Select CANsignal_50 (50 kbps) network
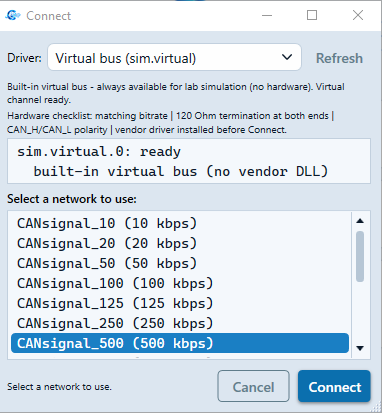The height and width of the screenshot is (413, 382). click(180, 263)
